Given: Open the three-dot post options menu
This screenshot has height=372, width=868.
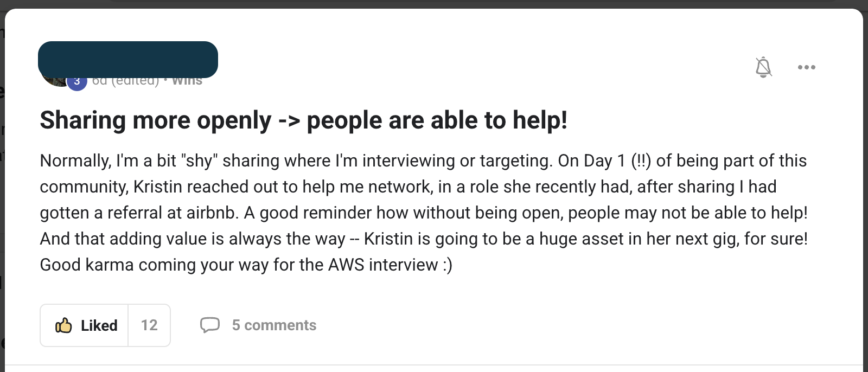Looking at the screenshot, I should click(x=806, y=67).
